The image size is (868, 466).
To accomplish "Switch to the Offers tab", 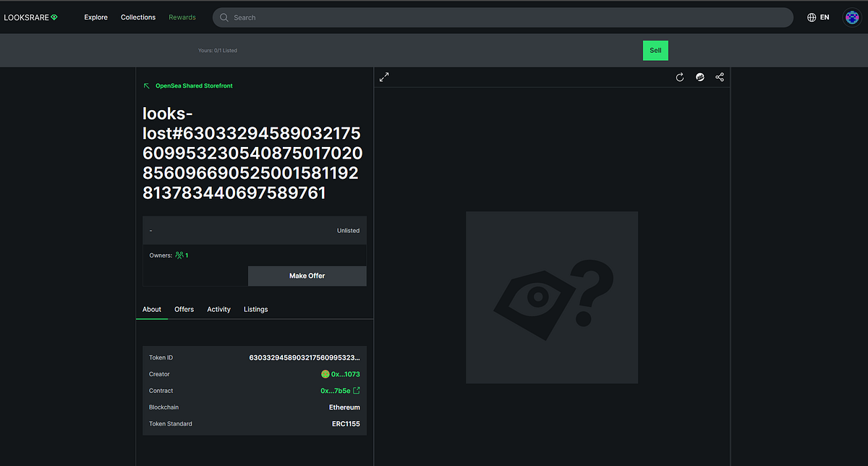I will [x=184, y=309].
